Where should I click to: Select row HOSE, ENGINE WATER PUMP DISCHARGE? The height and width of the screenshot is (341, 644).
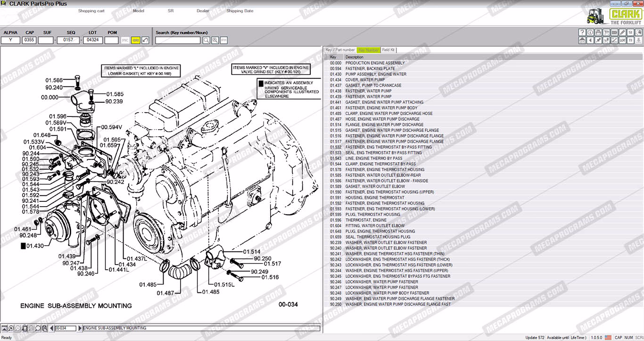[x=483, y=119]
